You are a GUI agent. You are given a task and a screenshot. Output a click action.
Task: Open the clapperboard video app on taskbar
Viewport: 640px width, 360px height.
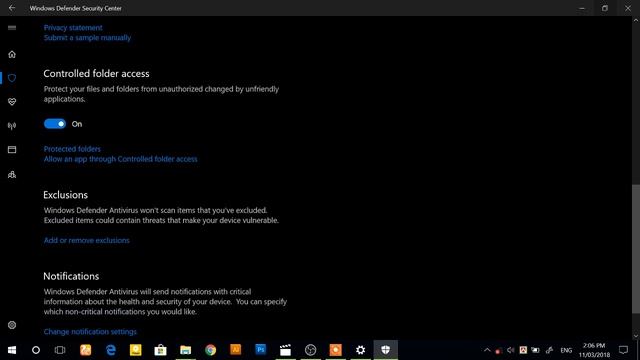[285, 350]
